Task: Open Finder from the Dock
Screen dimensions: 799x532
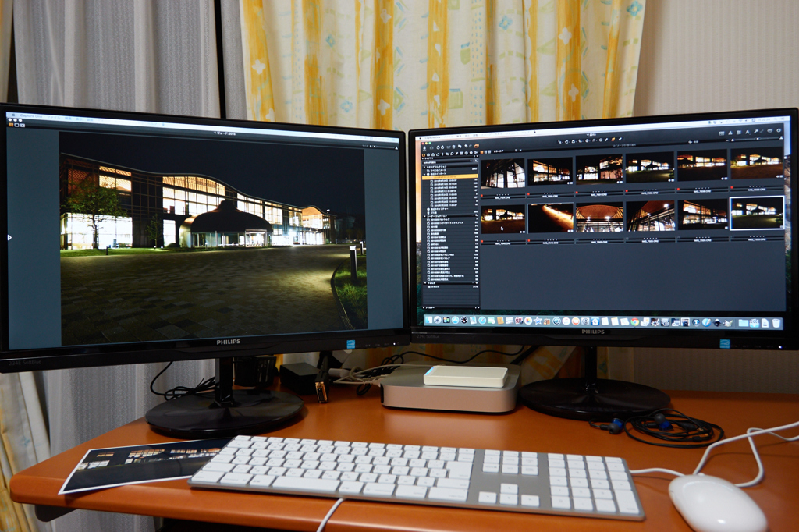Action: tap(429, 320)
